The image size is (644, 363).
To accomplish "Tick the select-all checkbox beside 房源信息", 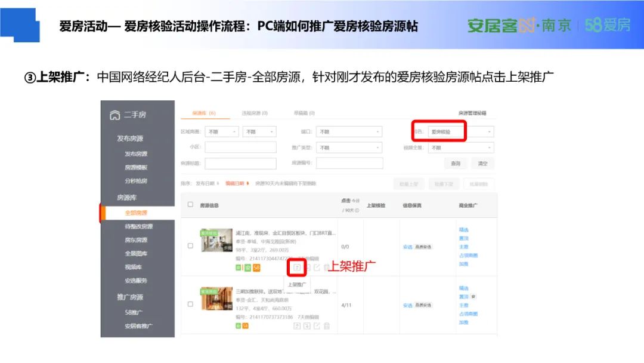I will (x=190, y=204).
